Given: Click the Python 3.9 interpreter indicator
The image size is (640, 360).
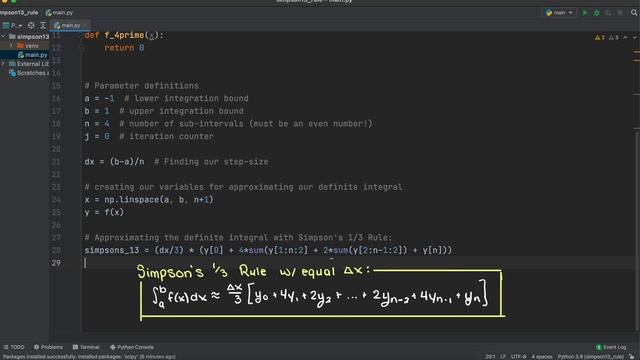Looking at the screenshot, I should [x=591, y=356].
